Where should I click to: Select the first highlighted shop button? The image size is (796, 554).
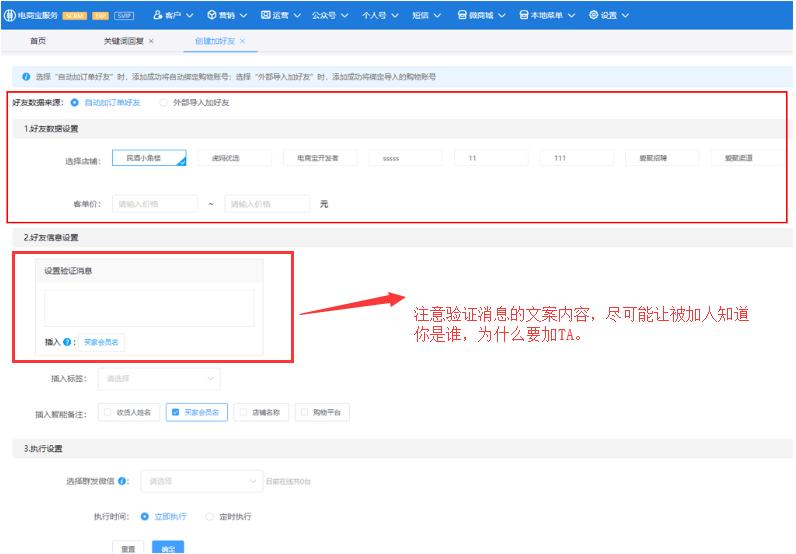point(149,158)
